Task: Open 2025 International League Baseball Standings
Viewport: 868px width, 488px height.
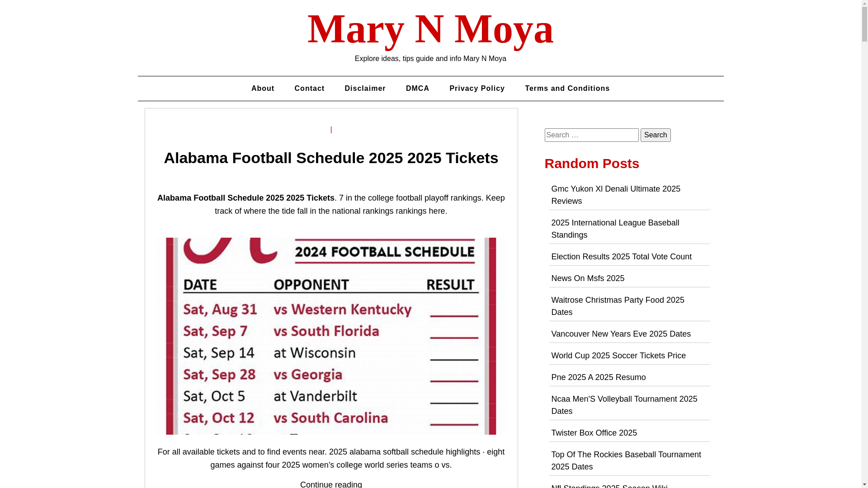Action: pyautogui.click(x=615, y=229)
